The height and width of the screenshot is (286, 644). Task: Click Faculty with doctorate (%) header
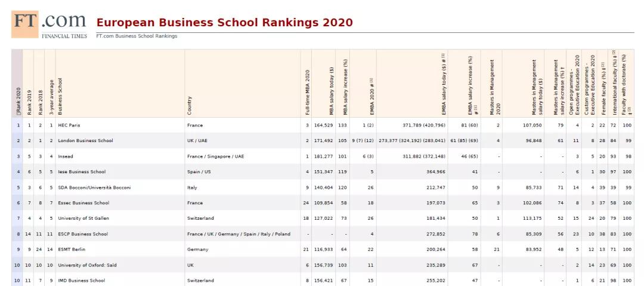coord(625,84)
